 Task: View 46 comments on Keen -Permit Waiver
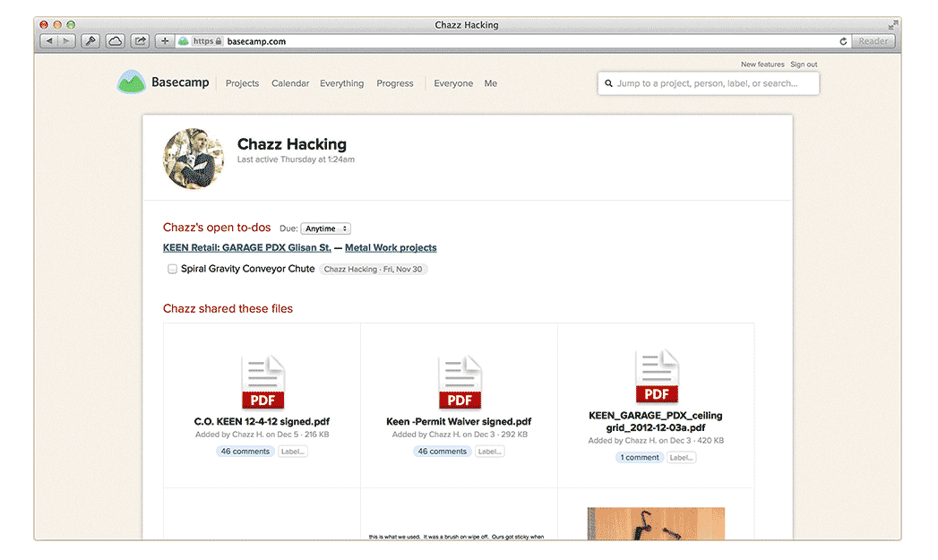[x=442, y=451]
